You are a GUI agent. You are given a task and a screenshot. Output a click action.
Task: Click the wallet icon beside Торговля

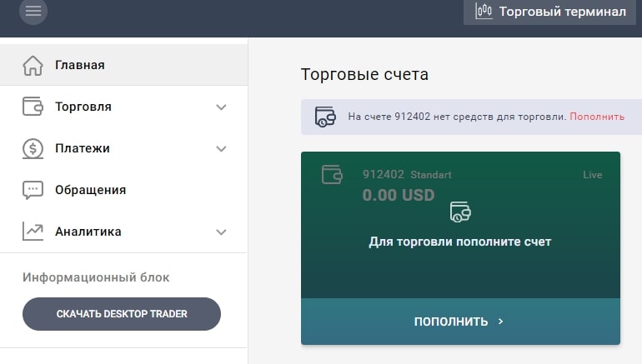coord(33,107)
